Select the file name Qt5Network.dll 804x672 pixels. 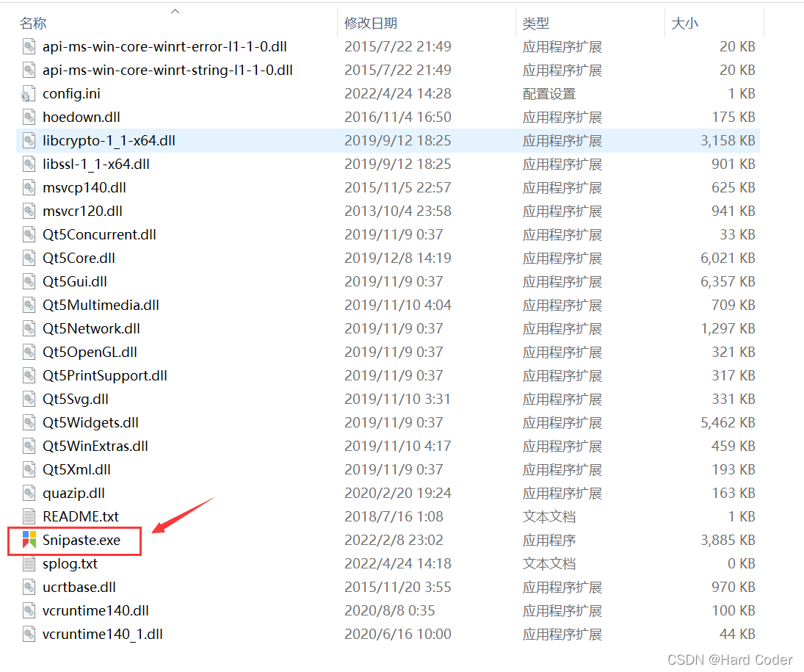91,329
